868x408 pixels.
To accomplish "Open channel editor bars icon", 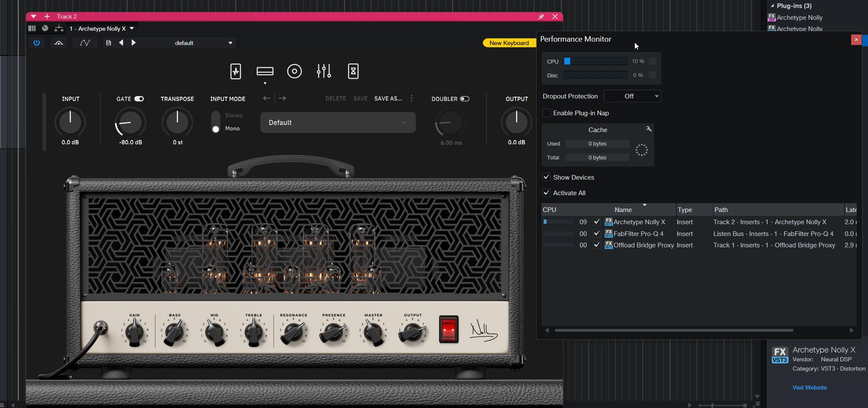I will 32,29.
